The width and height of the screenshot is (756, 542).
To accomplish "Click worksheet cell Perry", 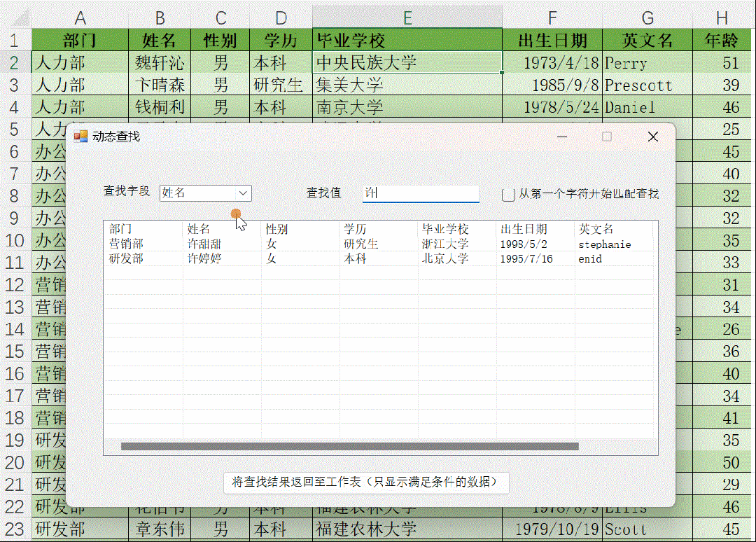I will 647,63.
